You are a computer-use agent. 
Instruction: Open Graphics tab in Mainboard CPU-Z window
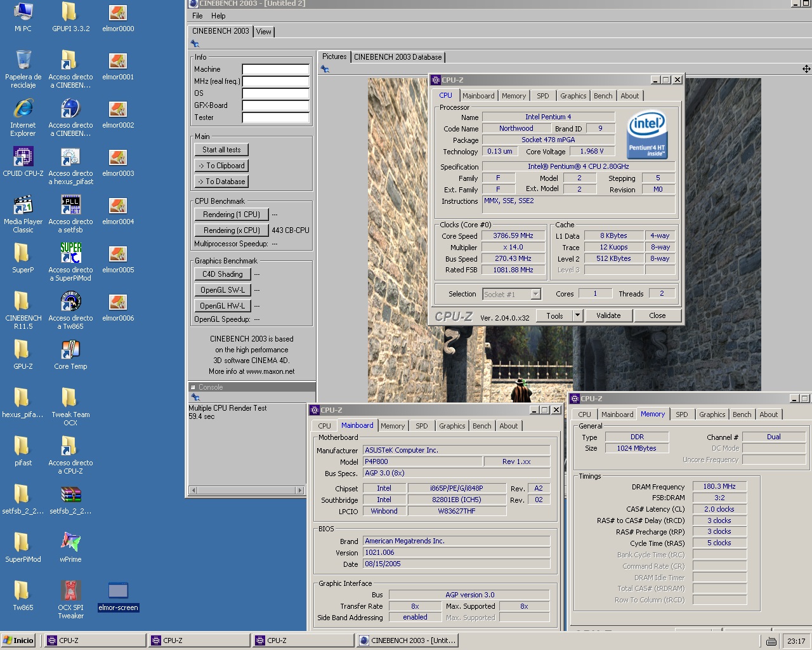tap(452, 426)
